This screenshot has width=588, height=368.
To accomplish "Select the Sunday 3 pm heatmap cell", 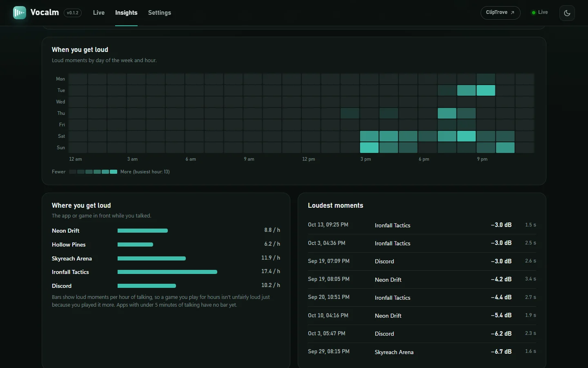I will 369,148.
